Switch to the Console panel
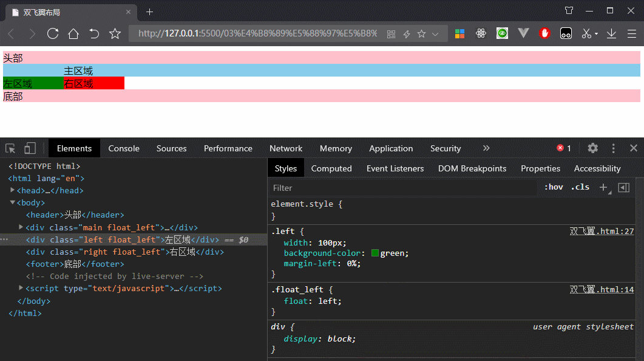The height and width of the screenshot is (361, 644). [x=124, y=148]
